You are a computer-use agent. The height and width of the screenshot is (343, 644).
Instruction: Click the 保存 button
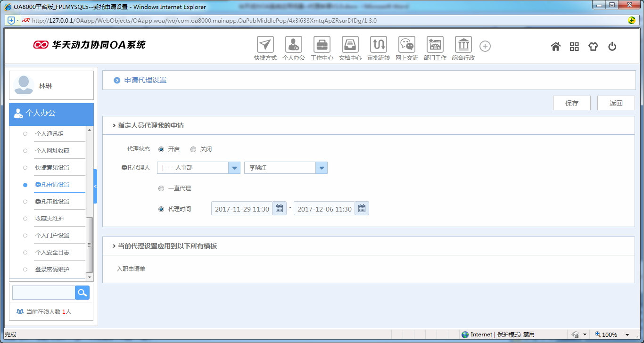click(x=572, y=103)
